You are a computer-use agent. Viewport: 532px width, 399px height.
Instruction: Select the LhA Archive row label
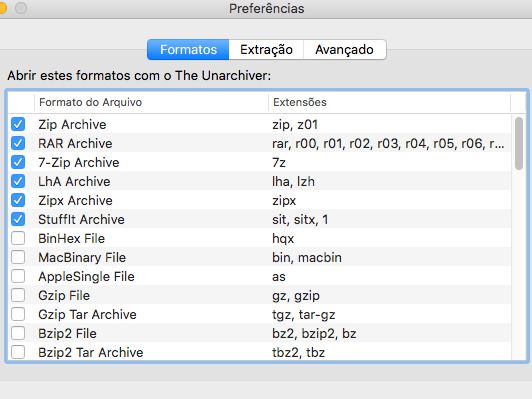(x=74, y=182)
